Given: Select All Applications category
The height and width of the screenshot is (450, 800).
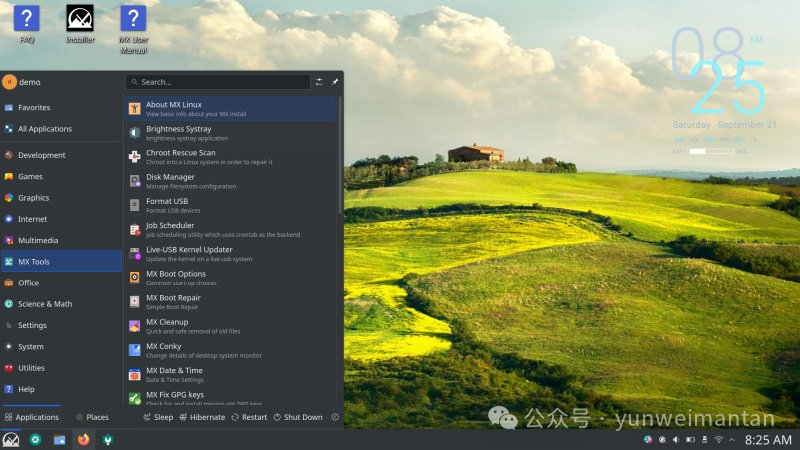Looking at the screenshot, I should 61,129.
